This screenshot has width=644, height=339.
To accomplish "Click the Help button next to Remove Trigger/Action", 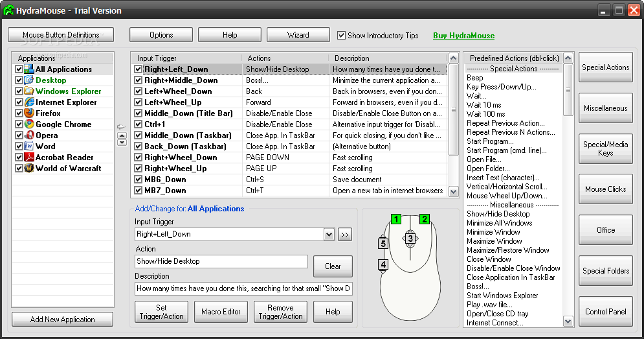I will coord(333,312).
